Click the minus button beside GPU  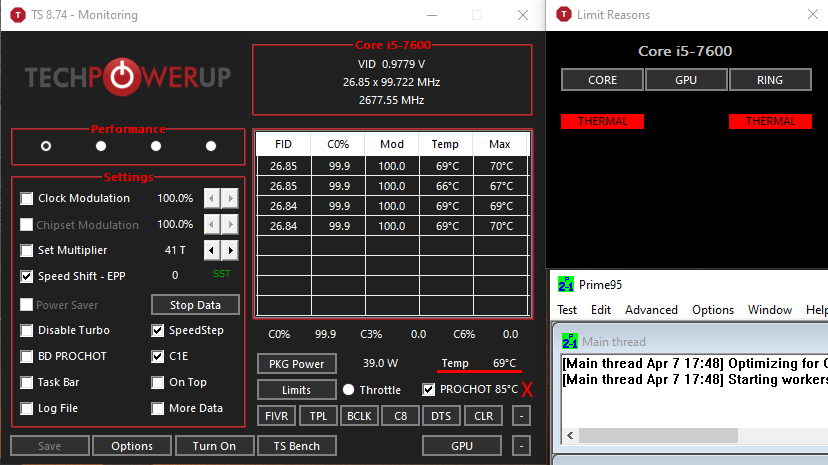click(521, 446)
